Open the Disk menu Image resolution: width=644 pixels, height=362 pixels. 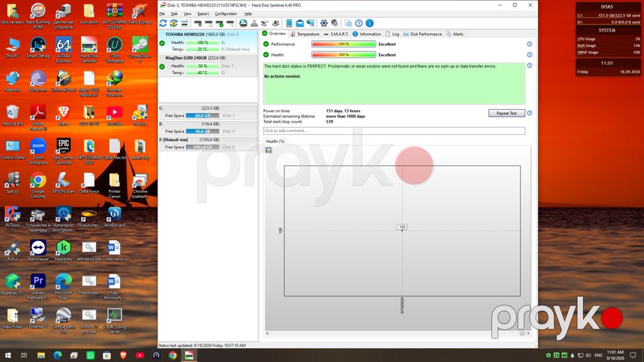[174, 14]
